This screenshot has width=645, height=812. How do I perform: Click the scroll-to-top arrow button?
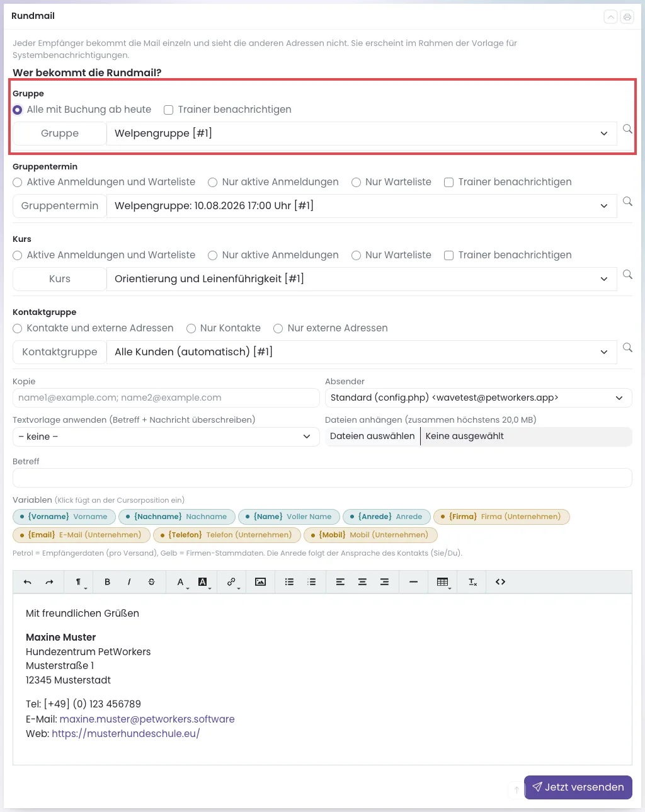coord(517,790)
